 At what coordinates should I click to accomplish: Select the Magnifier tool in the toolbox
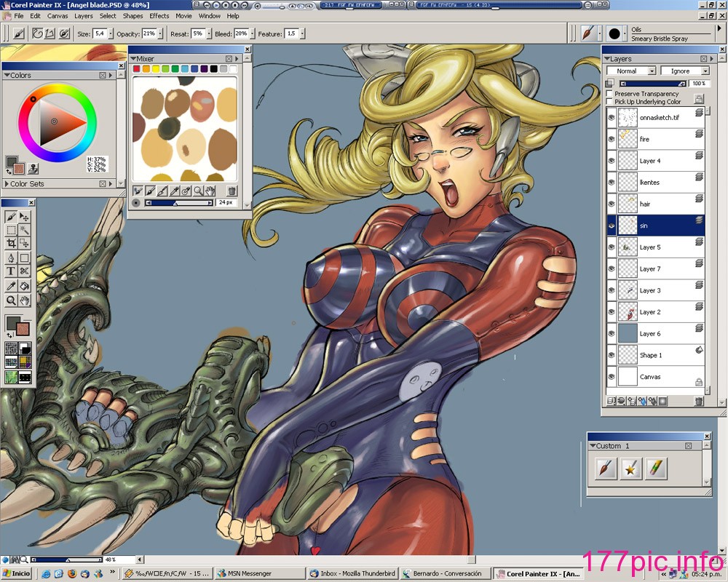pos(11,300)
